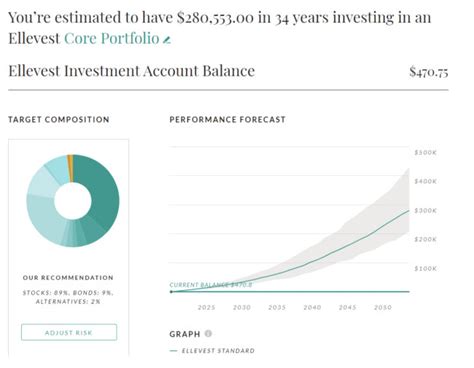Click the $470.75 account balance amount

point(429,71)
